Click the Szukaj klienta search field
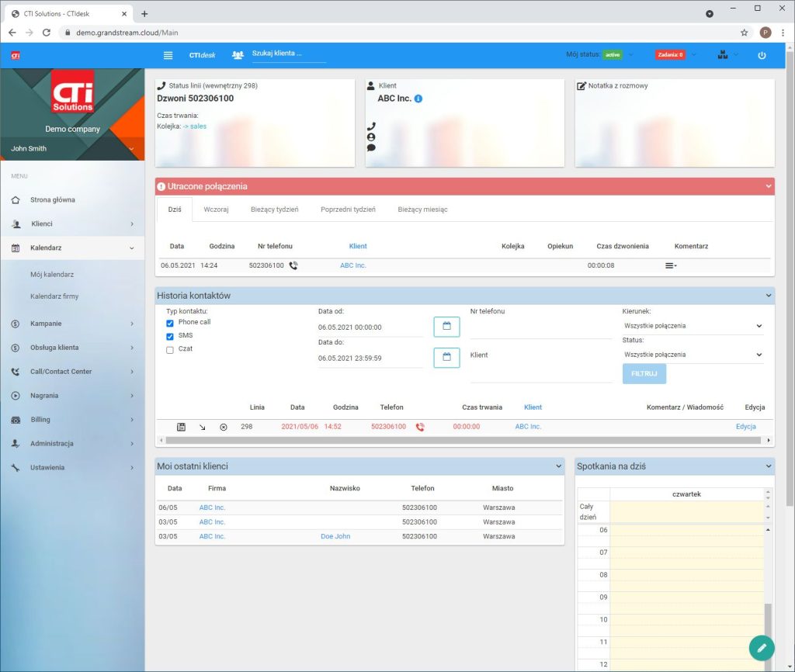The width and height of the screenshot is (795, 672). tap(288, 54)
